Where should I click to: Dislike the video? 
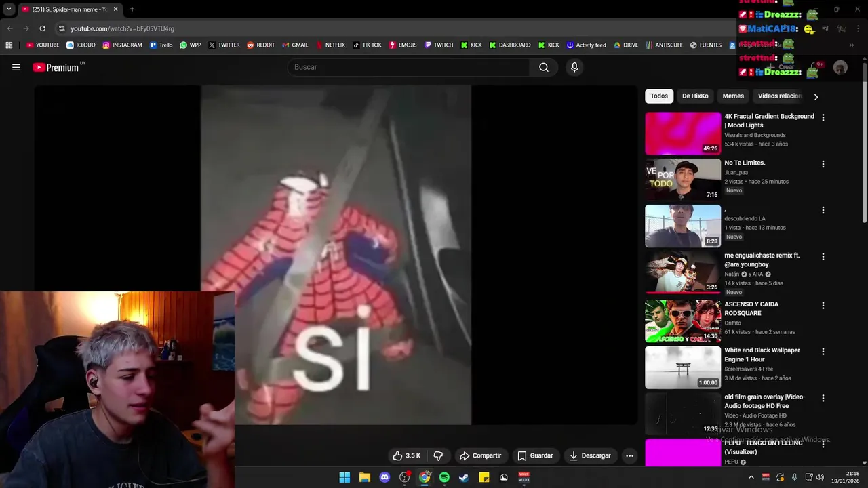(438, 455)
